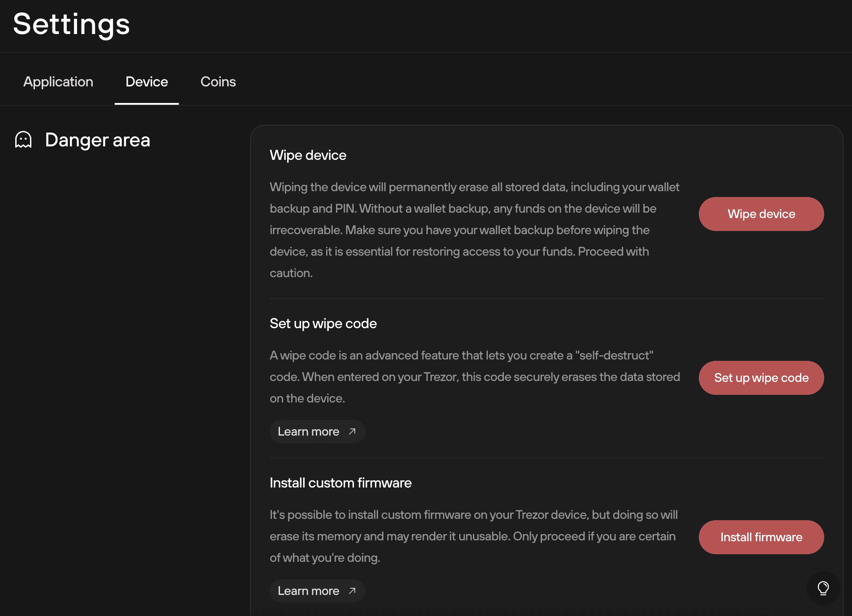Click the wipe device warning description text
Viewport: 852px width, 616px height.
click(475, 230)
